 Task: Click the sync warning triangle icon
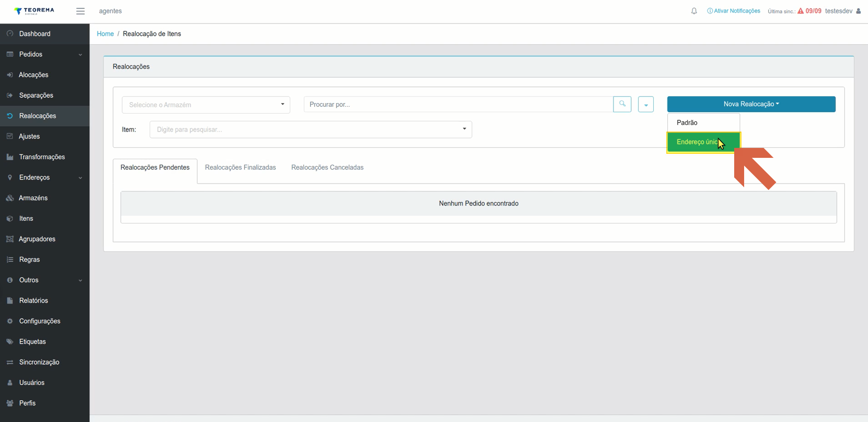(801, 11)
